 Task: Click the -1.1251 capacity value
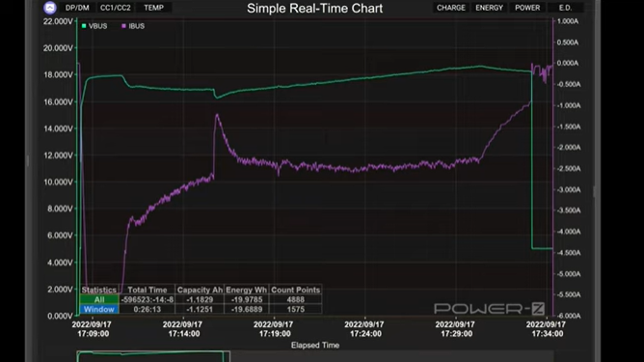click(200, 309)
